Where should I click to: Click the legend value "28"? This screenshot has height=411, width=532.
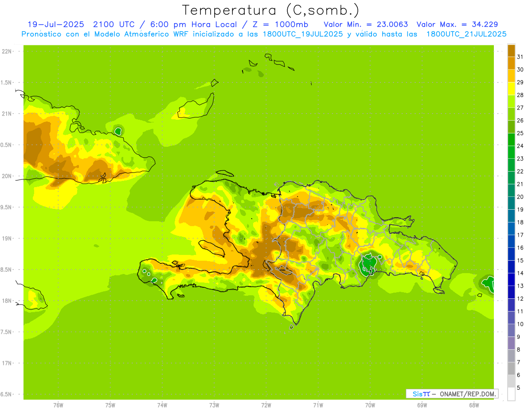[x=520, y=95]
